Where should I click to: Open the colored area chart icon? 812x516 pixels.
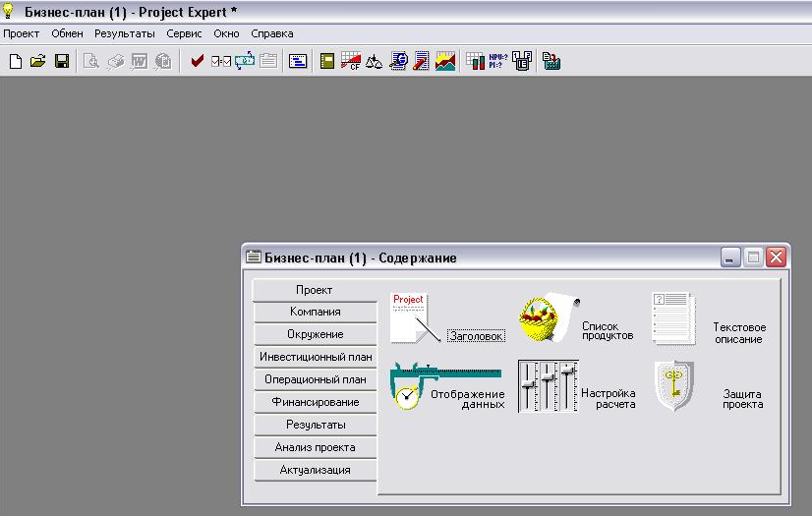click(445, 61)
